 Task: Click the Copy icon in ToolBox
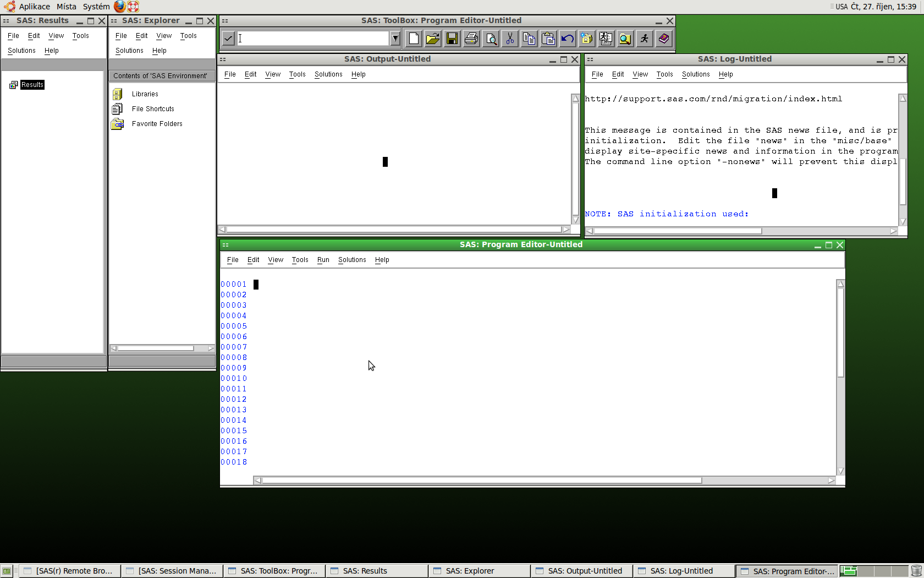pos(529,39)
